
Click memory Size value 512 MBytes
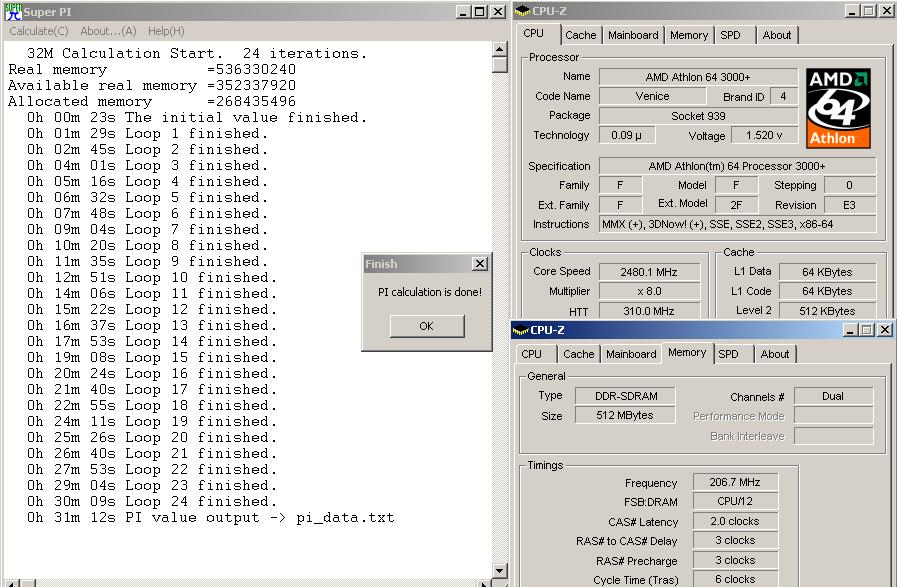pos(625,415)
